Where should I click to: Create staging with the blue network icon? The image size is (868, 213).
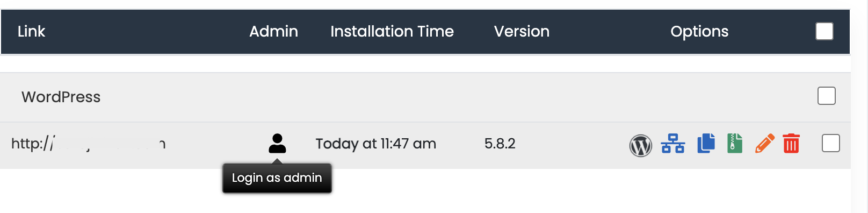coord(673,144)
